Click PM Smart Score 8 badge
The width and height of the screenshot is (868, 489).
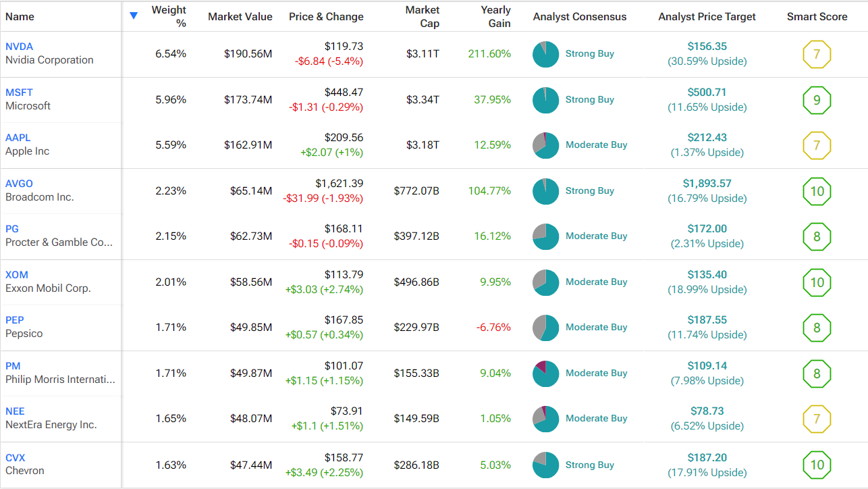tap(817, 374)
